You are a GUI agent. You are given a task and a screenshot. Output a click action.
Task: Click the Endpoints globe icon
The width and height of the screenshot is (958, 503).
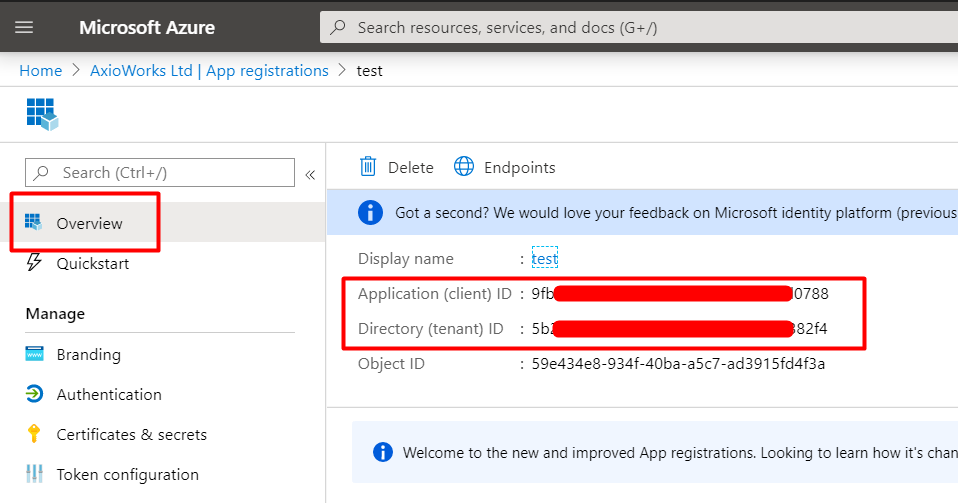click(x=464, y=166)
